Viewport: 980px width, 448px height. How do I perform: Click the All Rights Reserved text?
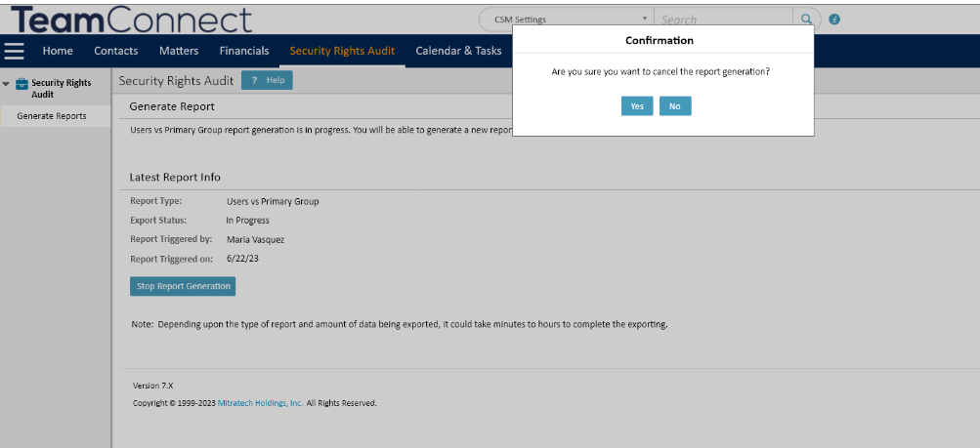[342, 403]
